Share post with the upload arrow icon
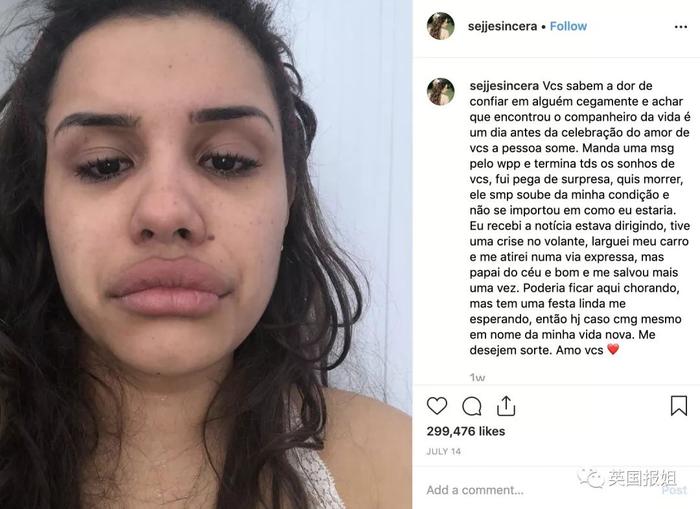Screen dimensions: 700x509 click(506, 405)
